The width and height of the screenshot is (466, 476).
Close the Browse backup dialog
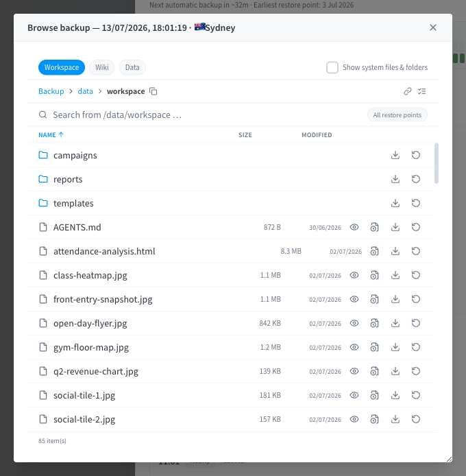click(x=433, y=27)
